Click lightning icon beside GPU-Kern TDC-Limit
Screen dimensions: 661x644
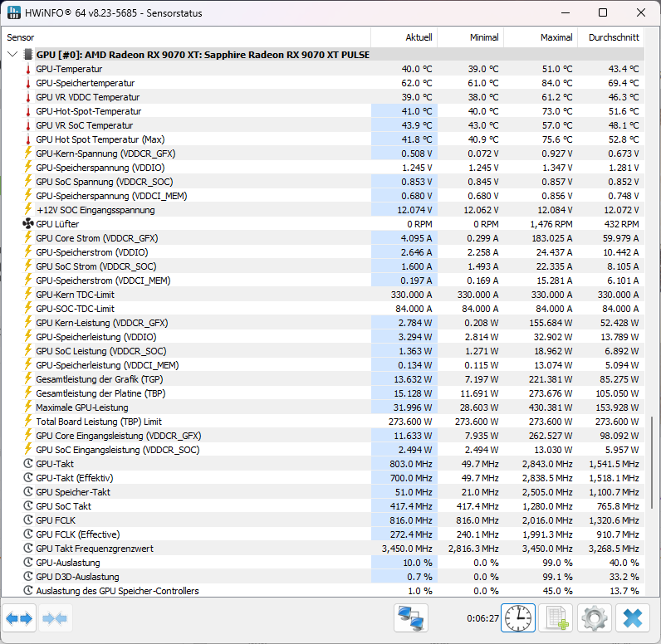pyautogui.click(x=28, y=294)
